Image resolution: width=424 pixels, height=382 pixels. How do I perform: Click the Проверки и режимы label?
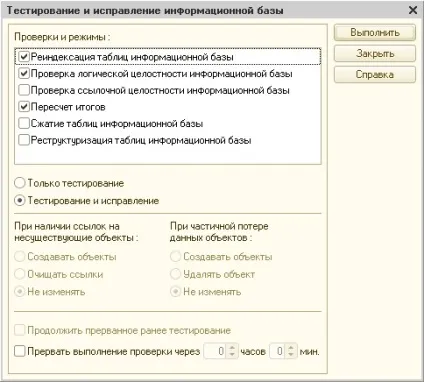coord(62,37)
